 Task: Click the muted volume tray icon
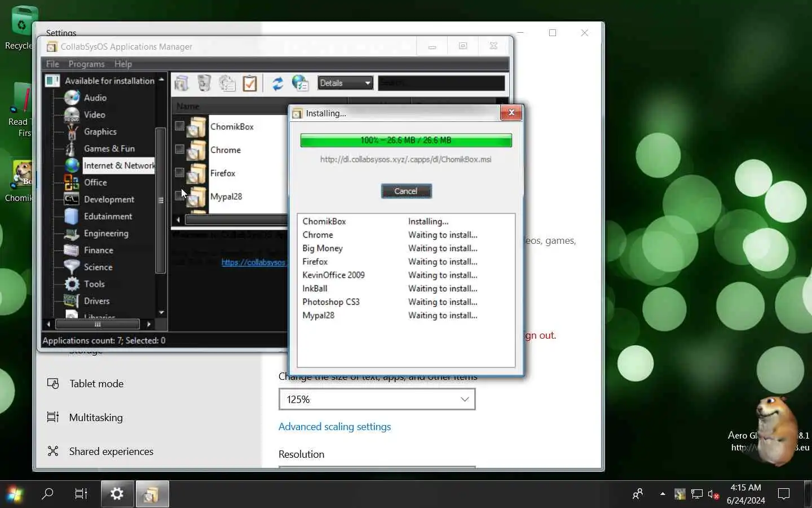(x=713, y=494)
